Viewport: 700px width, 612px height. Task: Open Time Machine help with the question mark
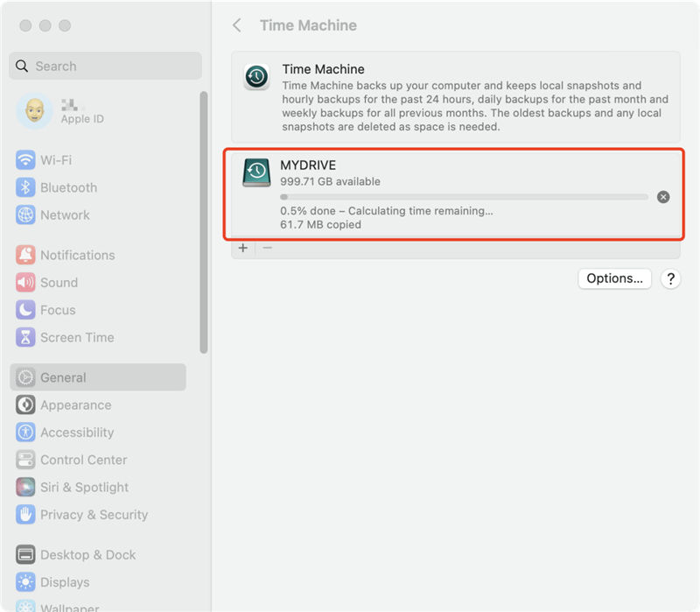point(670,278)
